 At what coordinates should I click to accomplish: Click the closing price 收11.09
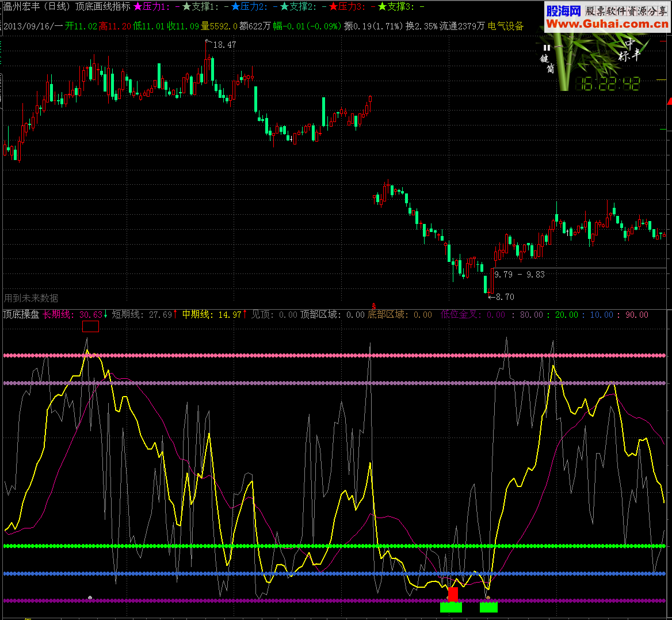[x=183, y=26]
